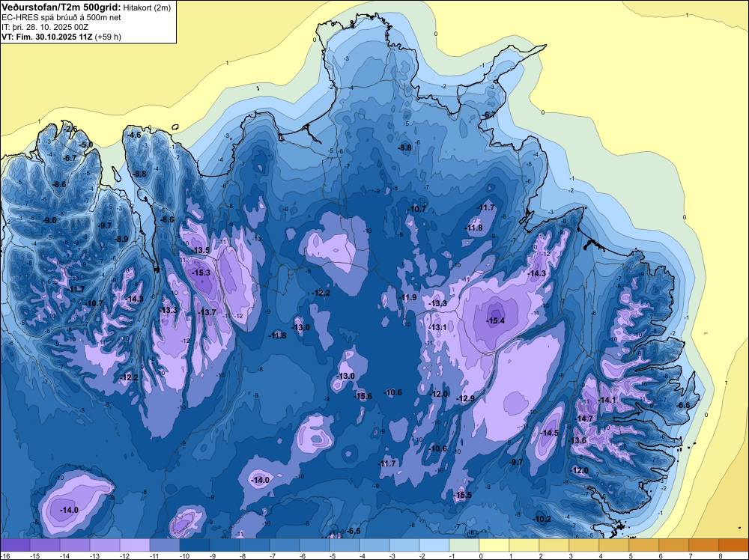
Task: Click the -14.5 temperature value
Action: 549,433
